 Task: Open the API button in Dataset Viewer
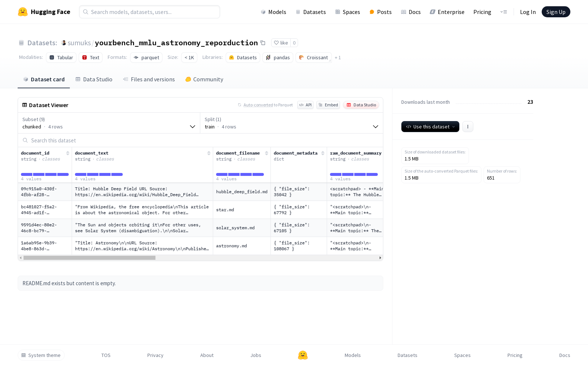[x=305, y=105]
